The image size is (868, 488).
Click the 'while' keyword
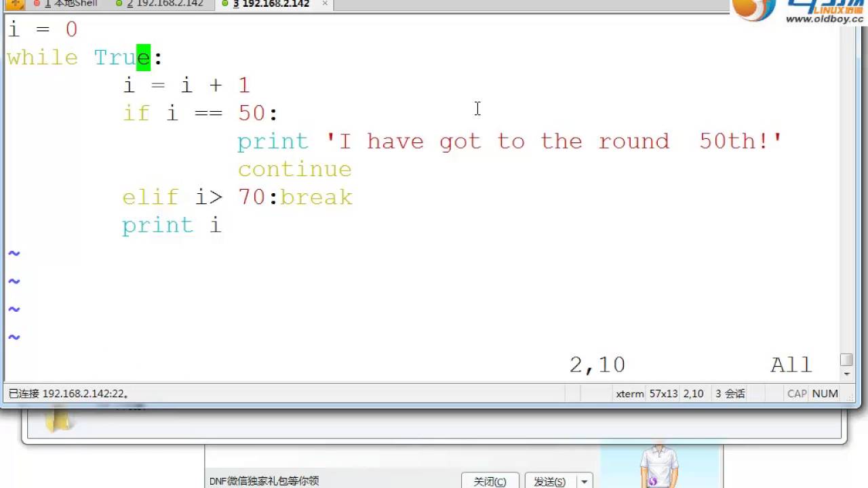coord(42,58)
